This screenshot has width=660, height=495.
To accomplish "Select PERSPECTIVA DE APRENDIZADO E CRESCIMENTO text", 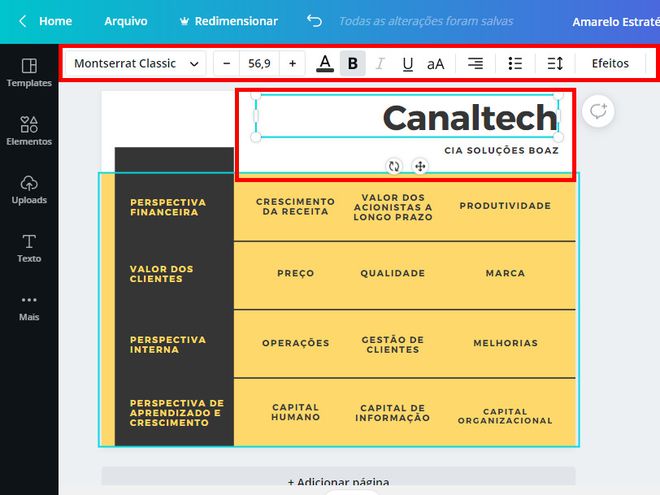I will [177, 412].
